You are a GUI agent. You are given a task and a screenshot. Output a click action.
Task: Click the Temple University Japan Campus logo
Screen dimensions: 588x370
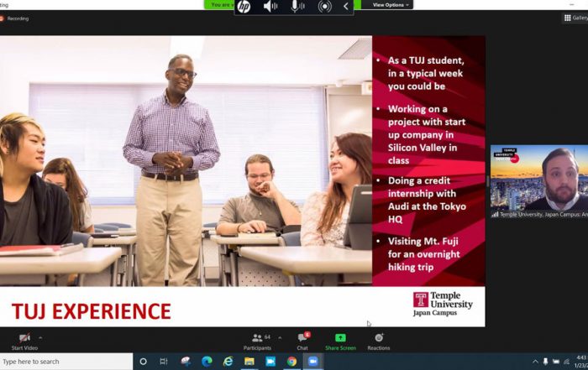coord(443,304)
